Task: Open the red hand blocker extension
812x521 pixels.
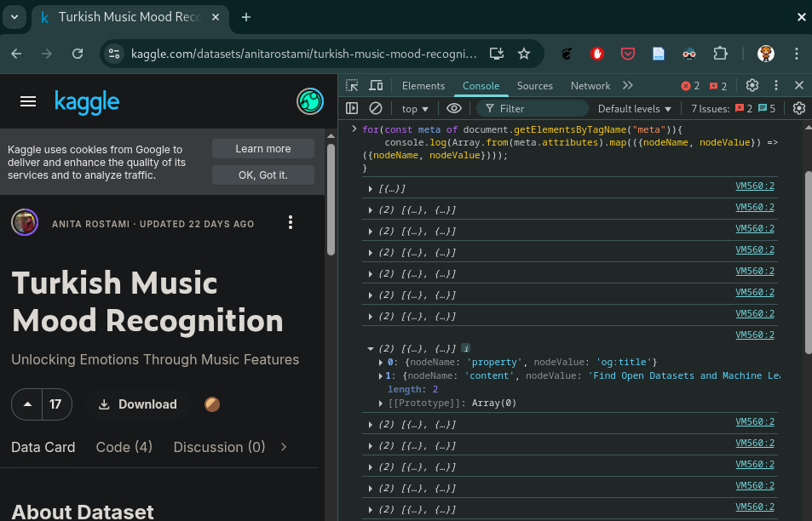Action: [597, 54]
